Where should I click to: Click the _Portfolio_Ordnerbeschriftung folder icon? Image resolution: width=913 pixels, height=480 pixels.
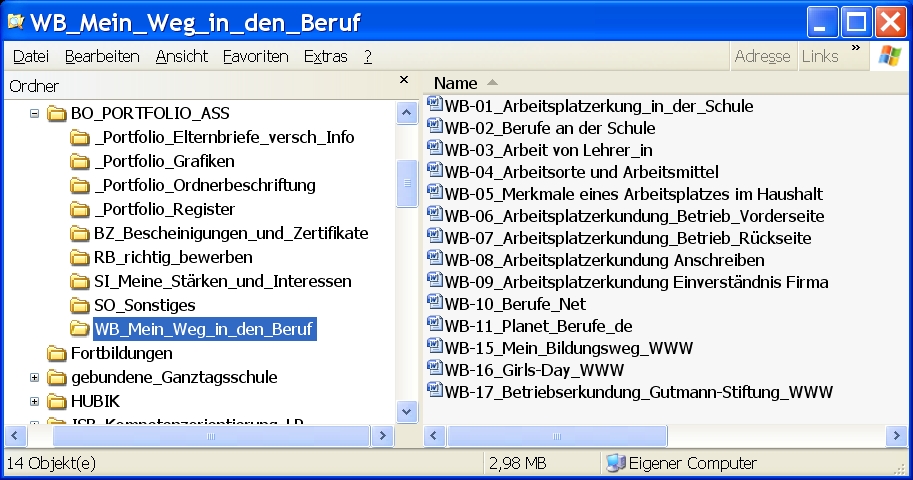pos(80,185)
